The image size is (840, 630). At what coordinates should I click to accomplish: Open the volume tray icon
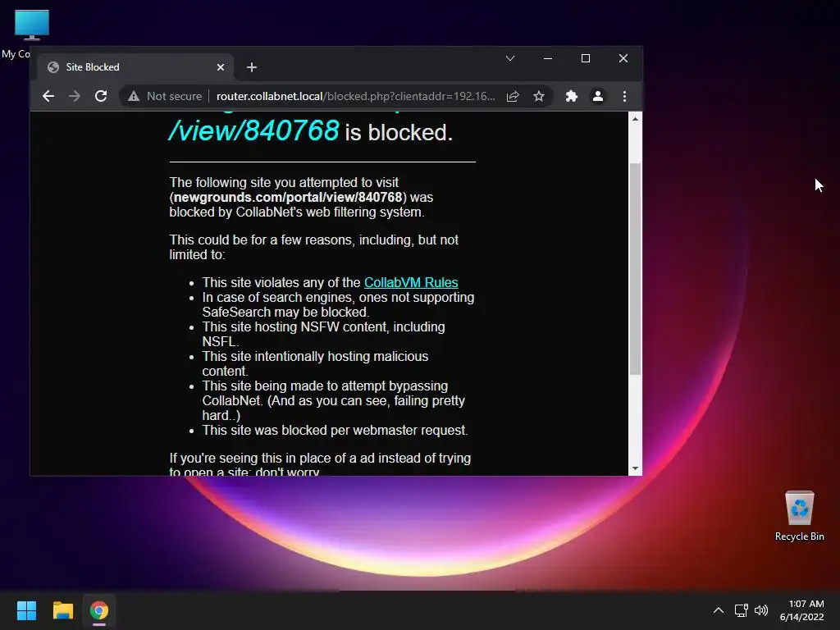(760, 610)
